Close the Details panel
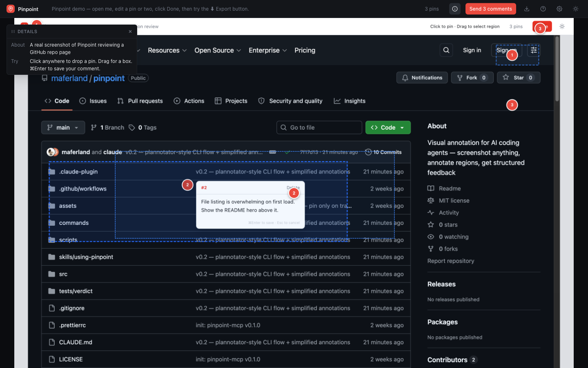588x368 pixels. click(x=130, y=31)
